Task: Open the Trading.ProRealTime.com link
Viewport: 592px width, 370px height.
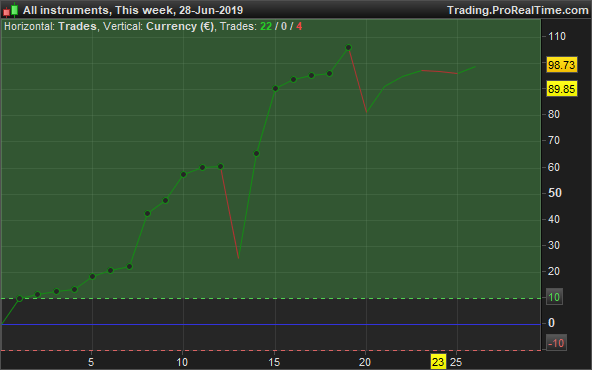Action: (518, 10)
